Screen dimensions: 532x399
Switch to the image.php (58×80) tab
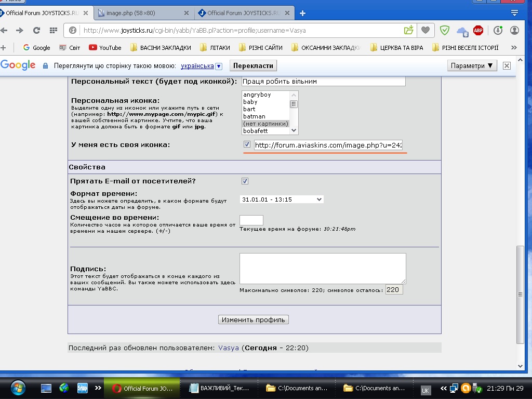click(130, 13)
